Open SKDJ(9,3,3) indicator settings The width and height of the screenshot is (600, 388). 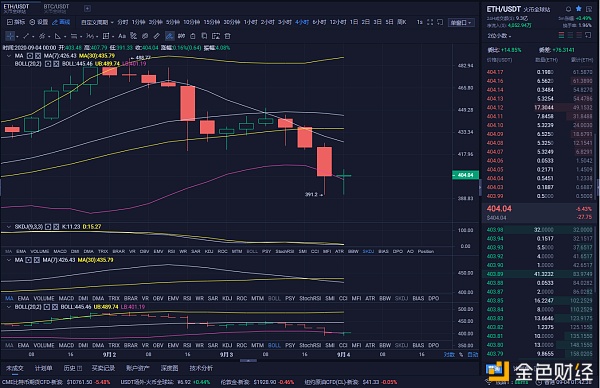(48, 227)
